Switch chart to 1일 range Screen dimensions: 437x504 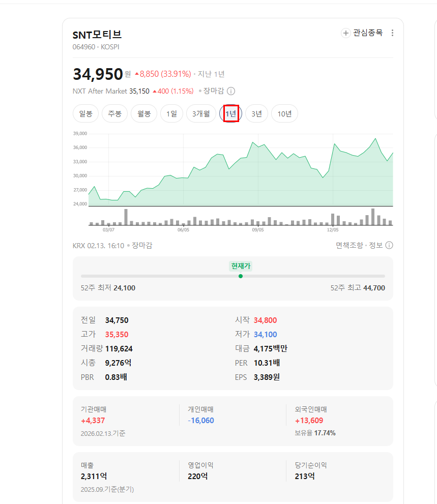pyautogui.click(x=172, y=114)
